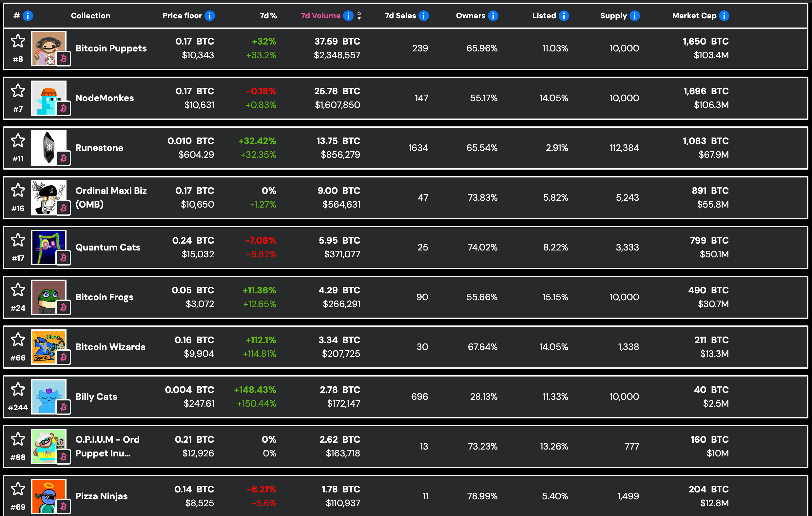The width and height of the screenshot is (812, 516).
Task: Click the Bitcoin Wizards thumbnail image
Action: [49, 347]
